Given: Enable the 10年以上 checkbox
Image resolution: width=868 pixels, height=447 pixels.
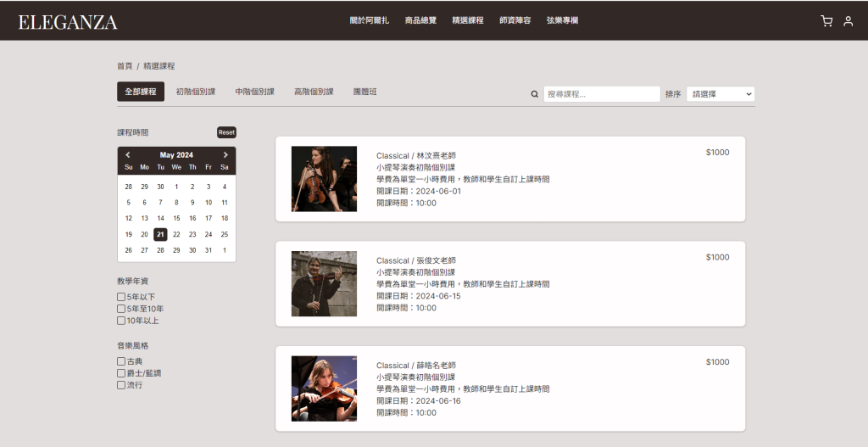Looking at the screenshot, I should point(121,321).
